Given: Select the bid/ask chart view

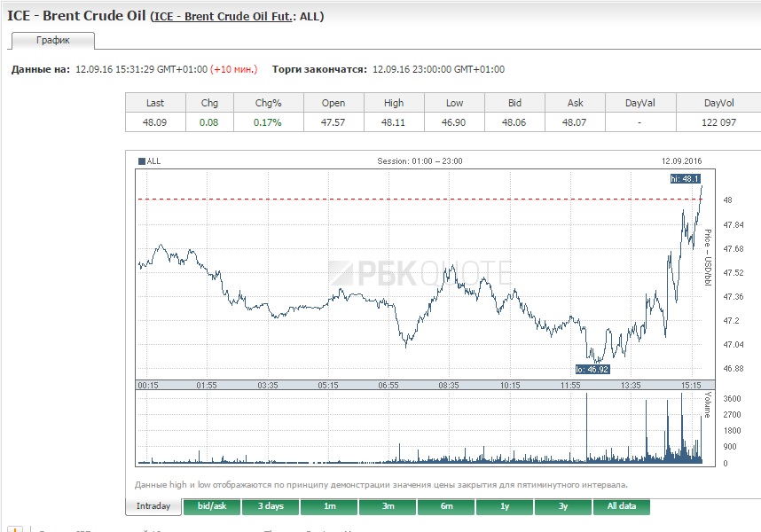Looking at the screenshot, I should pyautogui.click(x=212, y=506).
